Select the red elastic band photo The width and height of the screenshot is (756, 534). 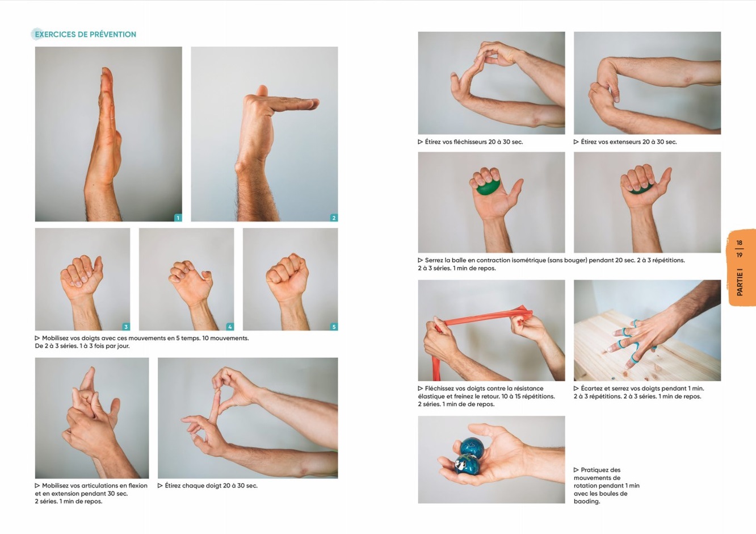point(492,330)
